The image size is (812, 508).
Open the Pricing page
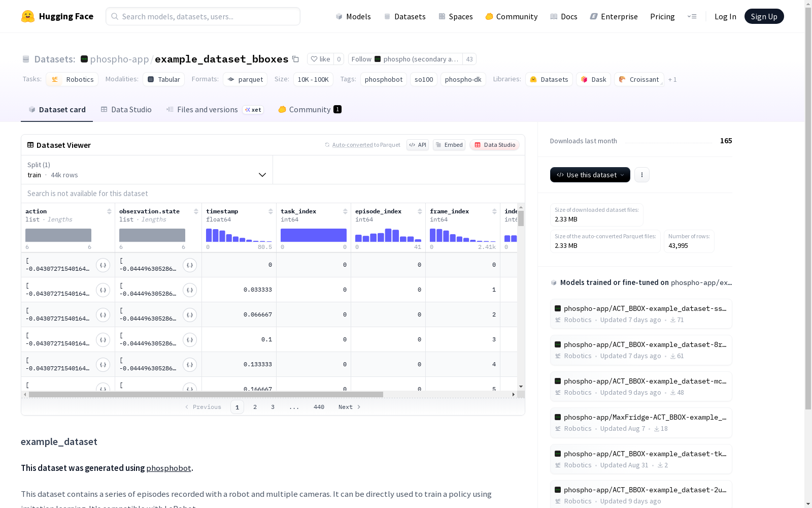tap(662, 16)
